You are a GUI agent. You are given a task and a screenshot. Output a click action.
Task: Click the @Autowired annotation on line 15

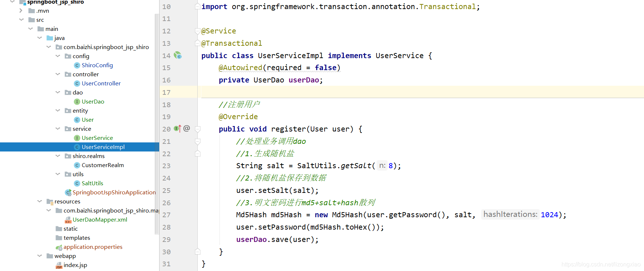point(240,68)
